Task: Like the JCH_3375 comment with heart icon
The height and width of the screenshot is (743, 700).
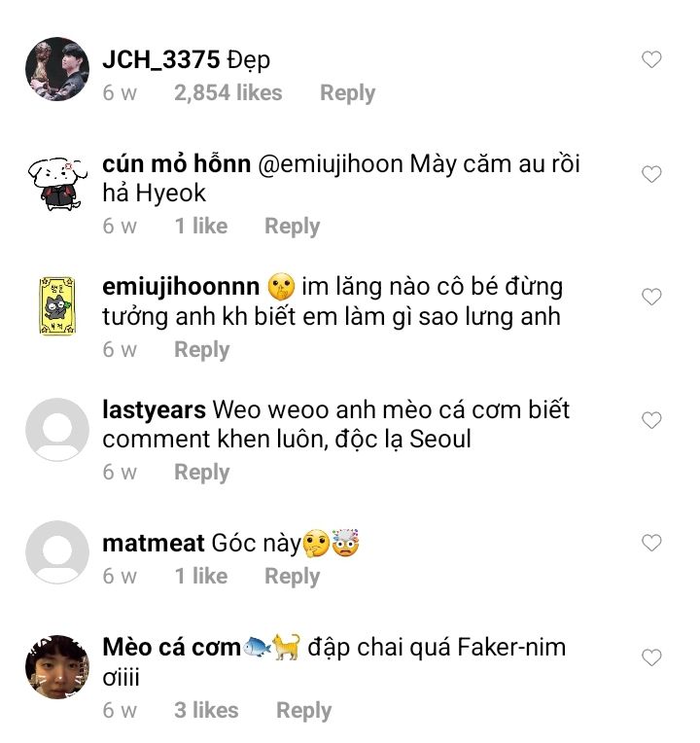Action: [651, 60]
